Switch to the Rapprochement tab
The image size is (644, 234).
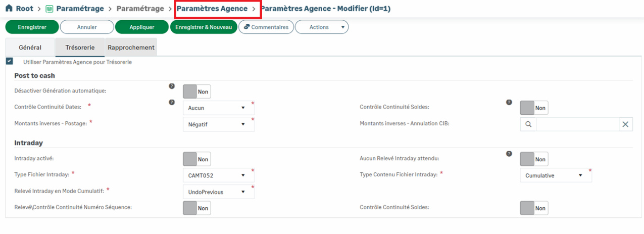click(131, 47)
